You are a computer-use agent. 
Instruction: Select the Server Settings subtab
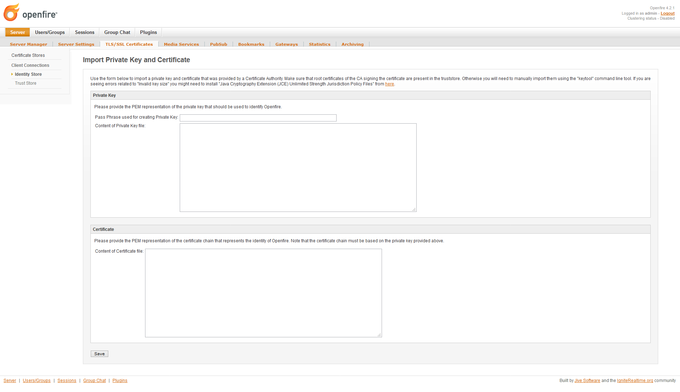coord(76,44)
